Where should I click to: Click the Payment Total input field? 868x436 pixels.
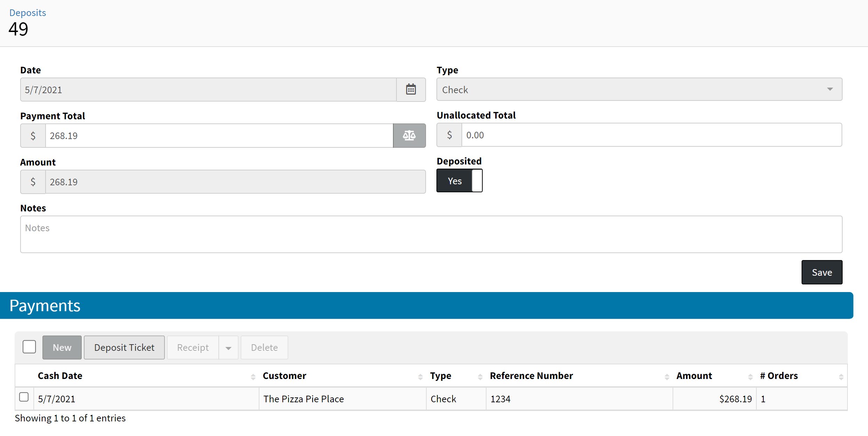click(219, 136)
